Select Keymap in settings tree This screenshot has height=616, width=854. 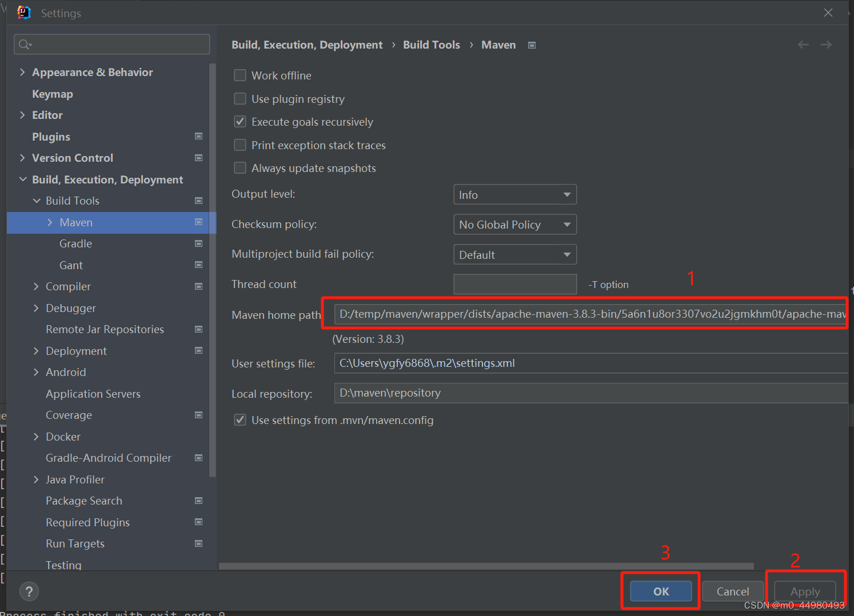[x=53, y=94]
